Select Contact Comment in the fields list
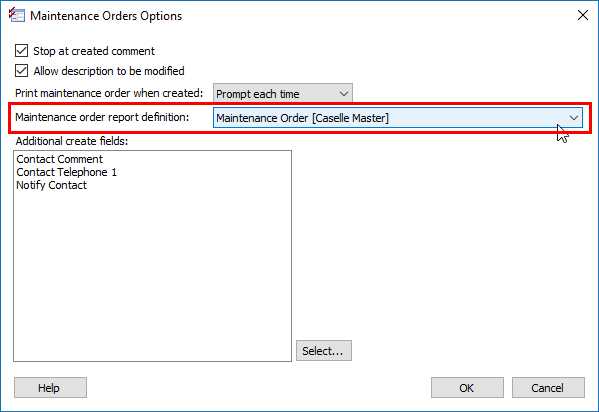Screen dimensions: 599x412 pyautogui.click(x=60, y=159)
